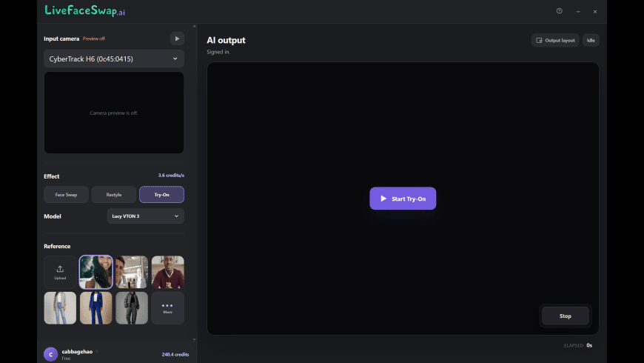Click the scroll up arrow of sidebar
This screenshot has height=363, width=644.
(194, 26)
